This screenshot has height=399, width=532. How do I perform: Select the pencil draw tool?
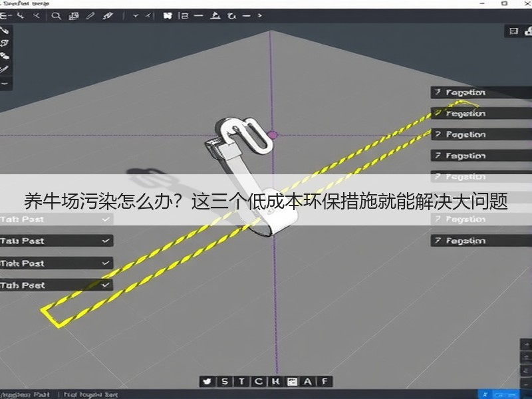point(90,16)
